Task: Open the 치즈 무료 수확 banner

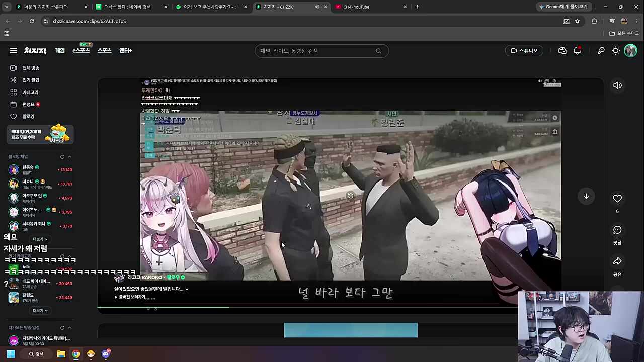Action: (x=41, y=134)
